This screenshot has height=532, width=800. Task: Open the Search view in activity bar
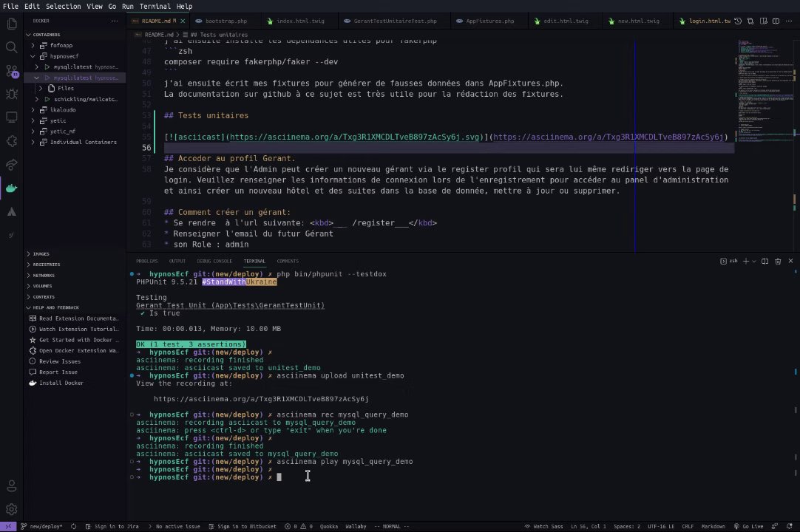[11, 47]
